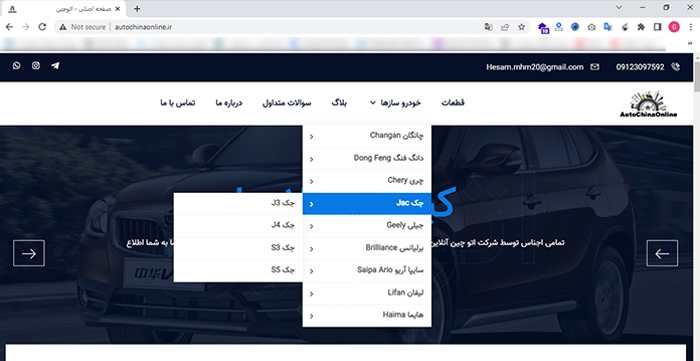Expand the Changan submenu arrow
Screen dimensions: 700x361
pyautogui.click(x=312, y=137)
